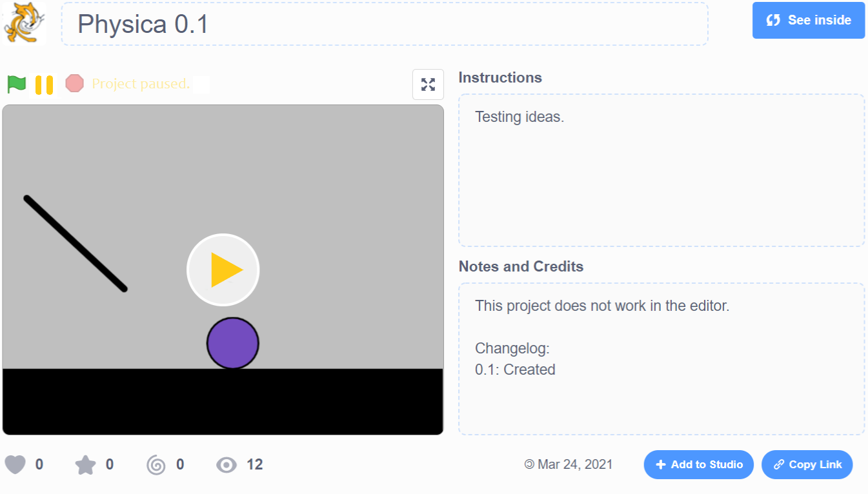
Task: Click the remix spiral icon
Action: tap(156, 464)
